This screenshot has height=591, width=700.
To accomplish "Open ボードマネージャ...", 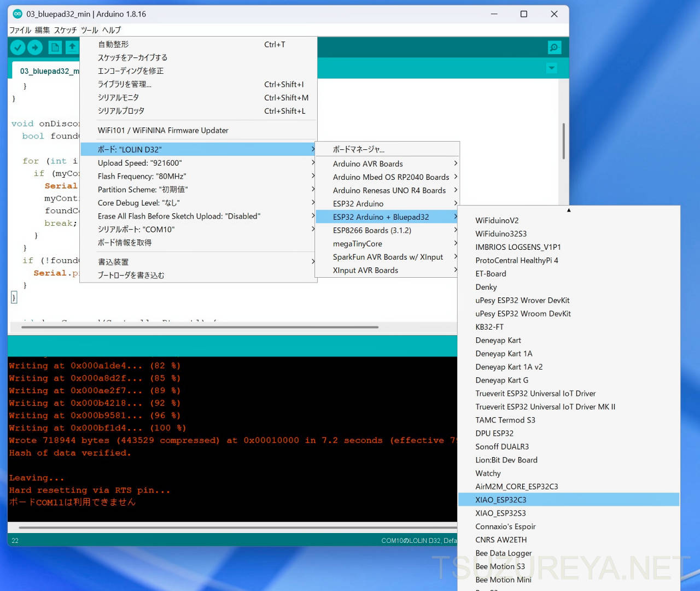I will [x=387, y=149].
